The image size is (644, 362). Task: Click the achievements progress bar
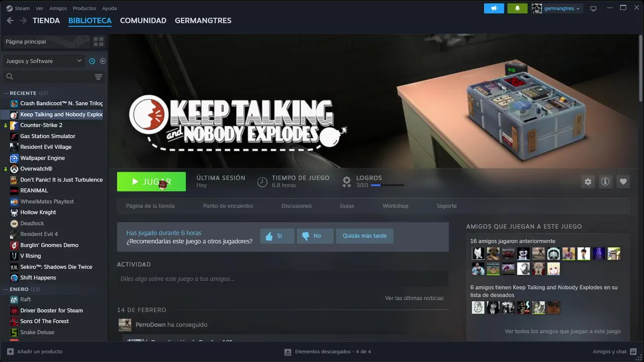click(x=387, y=186)
